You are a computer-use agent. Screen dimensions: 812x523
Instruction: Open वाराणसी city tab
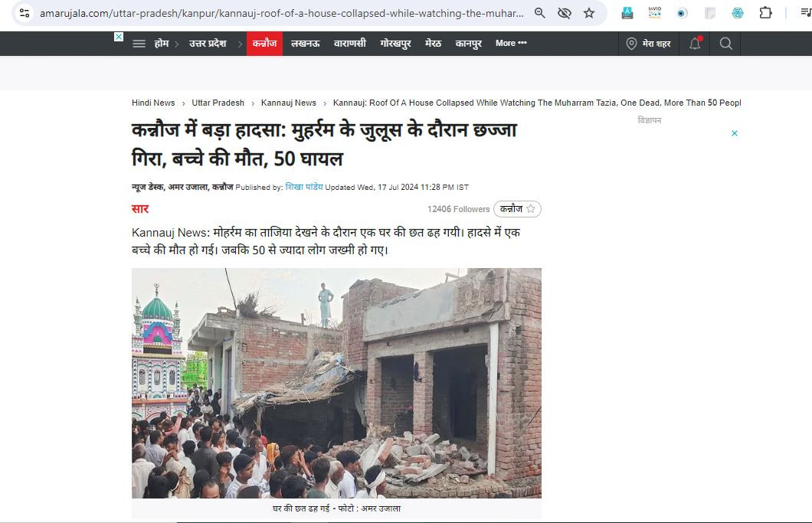click(x=349, y=44)
